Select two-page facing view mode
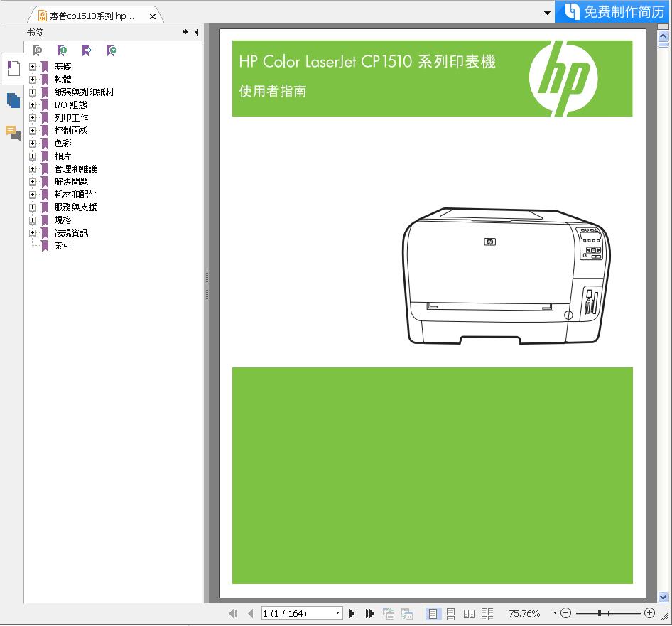672x626 pixels. coord(469,614)
